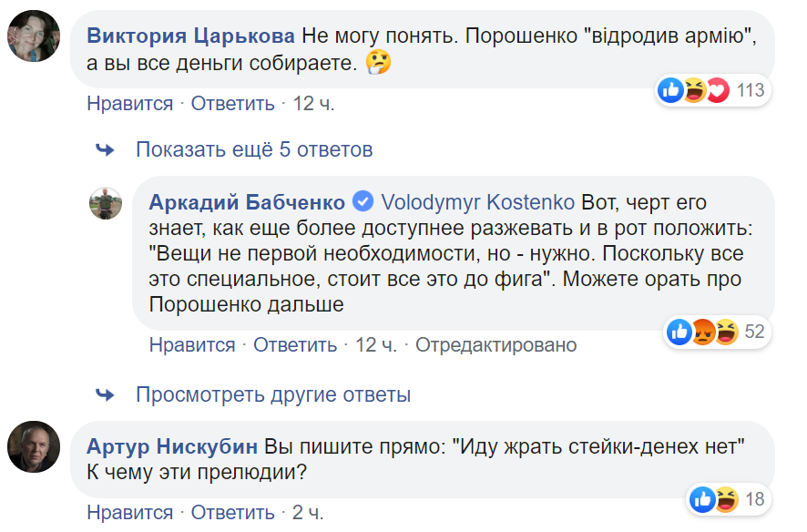Screen dimensions: 807x532
Task: Click the '12 ч.' timestamp on Бабченко's reply
Action: (376, 345)
